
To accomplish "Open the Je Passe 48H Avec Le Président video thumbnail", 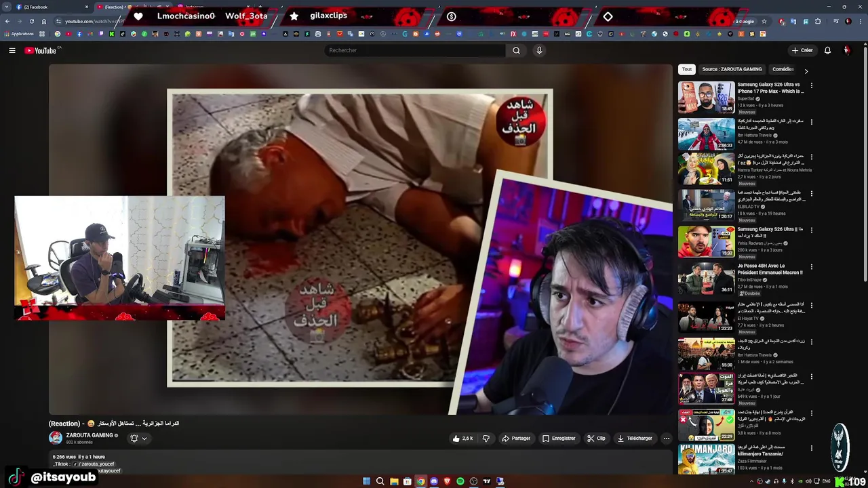I will coord(706,279).
